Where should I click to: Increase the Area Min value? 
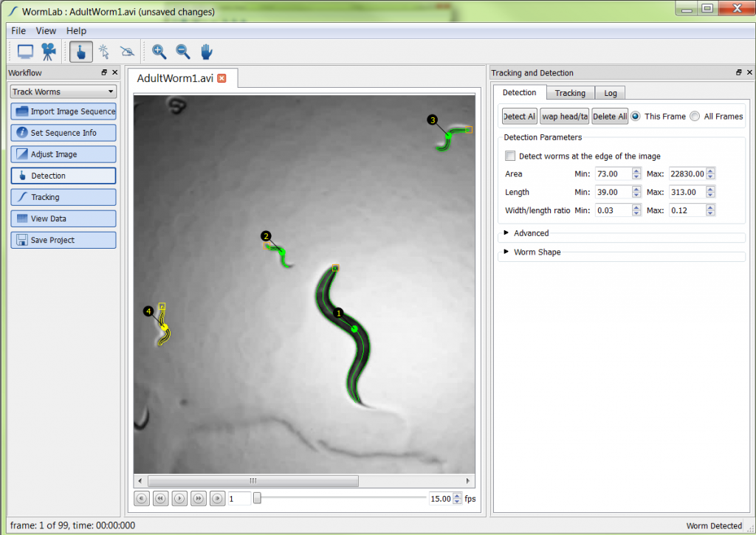(636, 170)
